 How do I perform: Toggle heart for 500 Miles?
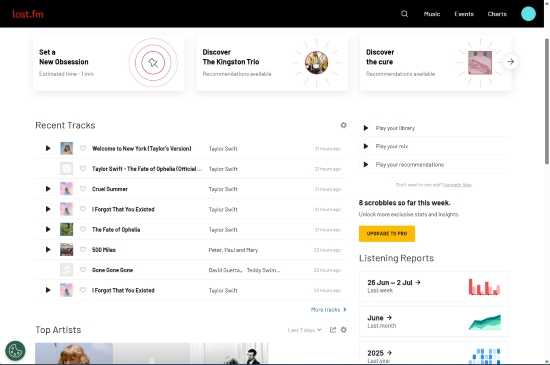pyautogui.click(x=83, y=250)
